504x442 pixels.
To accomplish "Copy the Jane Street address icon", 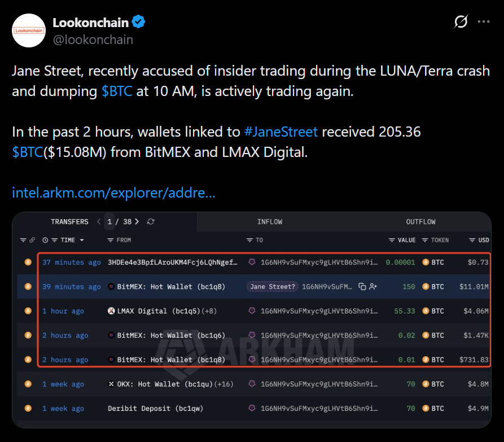I will pyautogui.click(x=362, y=287).
